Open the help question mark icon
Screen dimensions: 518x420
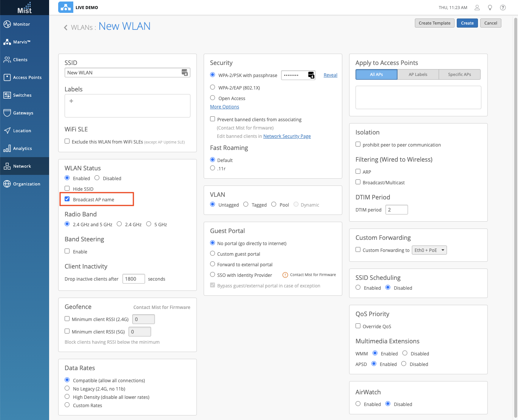point(503,8)
